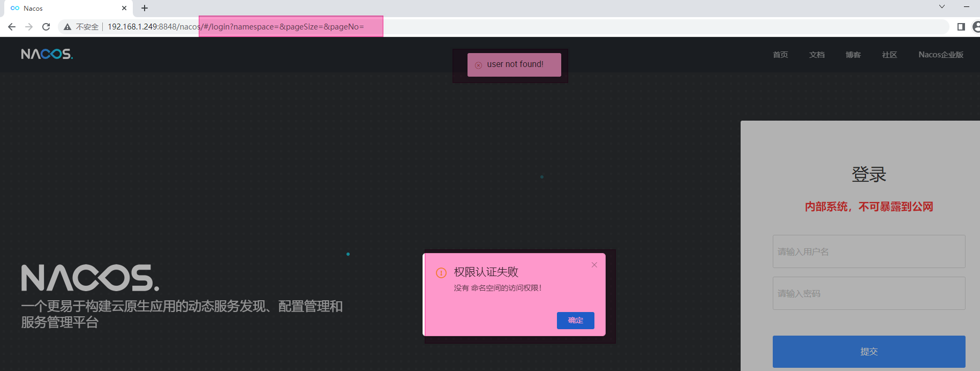
Task: Click the 权限认证失败 dialog title
Action: click(486, 272)
